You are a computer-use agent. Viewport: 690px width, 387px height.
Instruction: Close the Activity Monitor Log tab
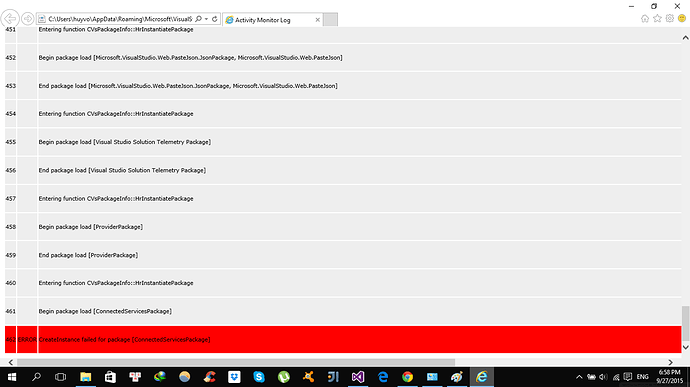point(317,20)
